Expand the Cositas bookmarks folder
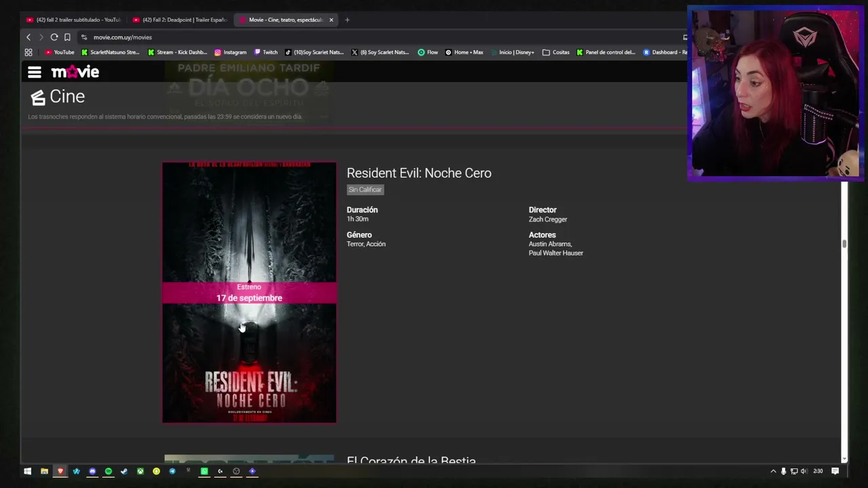Viewport: 868px width, 488px height. (556, 52)
